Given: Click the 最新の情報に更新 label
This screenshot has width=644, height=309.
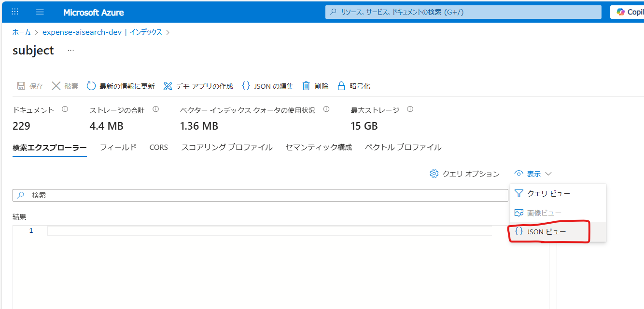Looking at the screenshot, I should 127,86.
